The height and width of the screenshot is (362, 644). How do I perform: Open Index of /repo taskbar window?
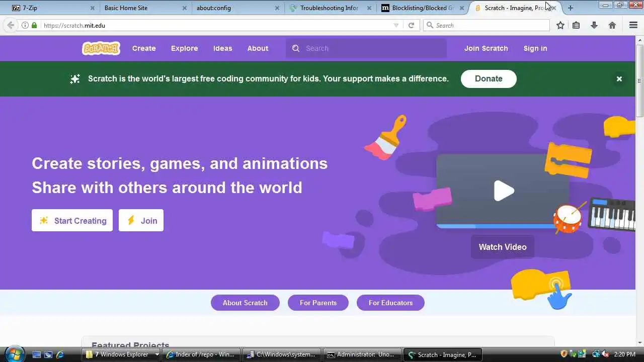(201, 354)
